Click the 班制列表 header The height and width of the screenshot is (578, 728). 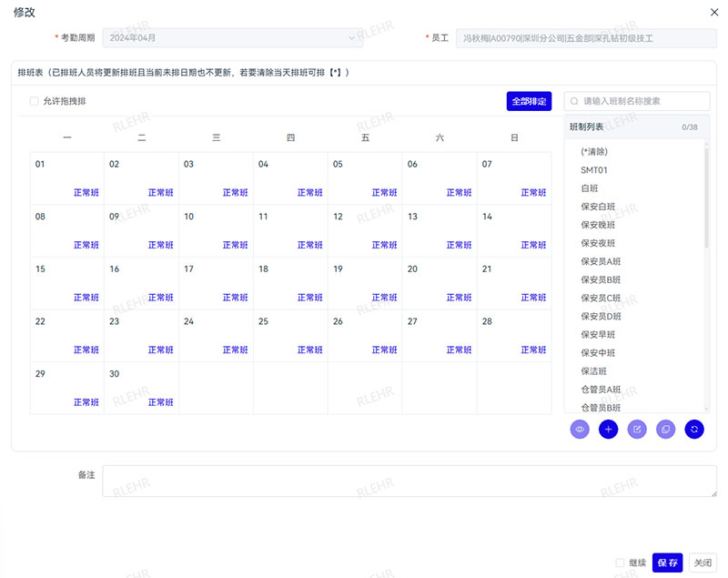[x=586, y=127]
